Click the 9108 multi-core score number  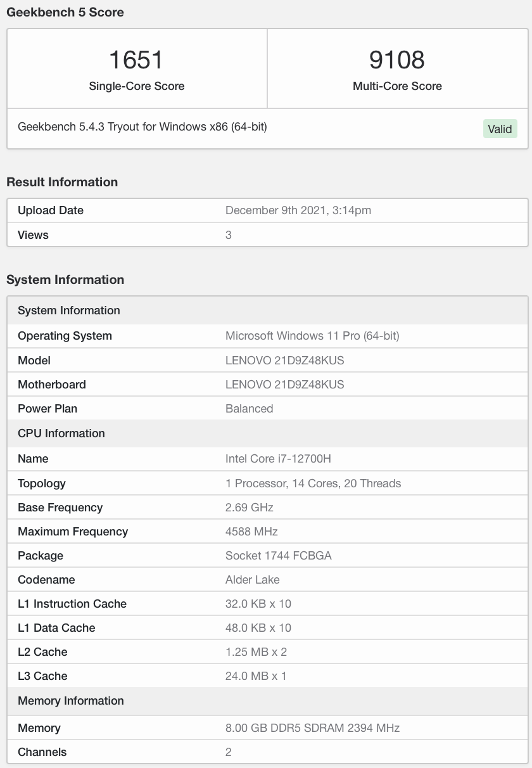coord(397,60)
